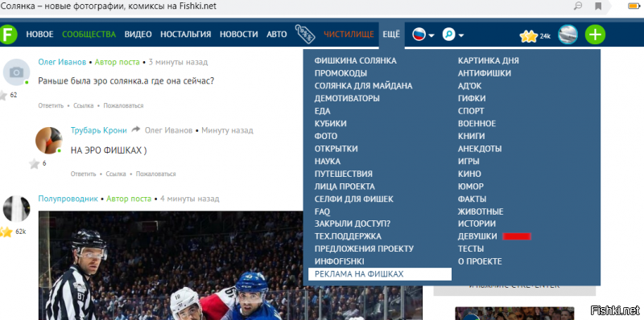Expand the Russian flag language dropdown
This screenshot has width=644, height=320.
(x=423, y=35)
